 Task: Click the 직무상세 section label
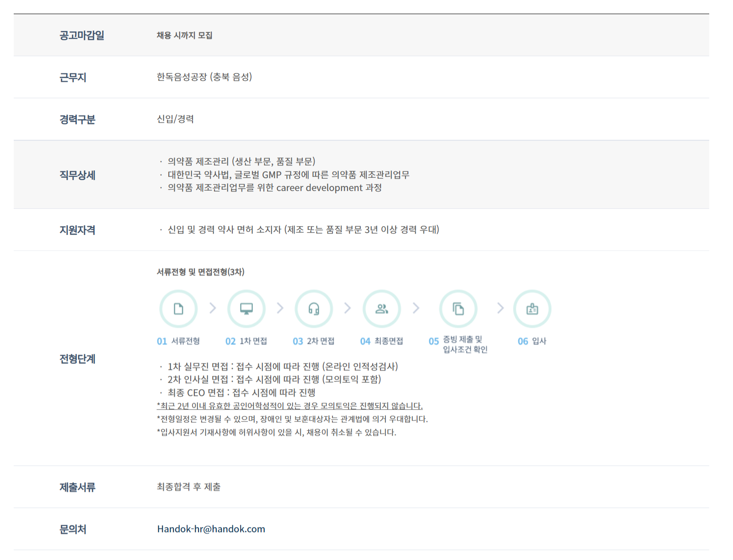[x=77, y=175]
